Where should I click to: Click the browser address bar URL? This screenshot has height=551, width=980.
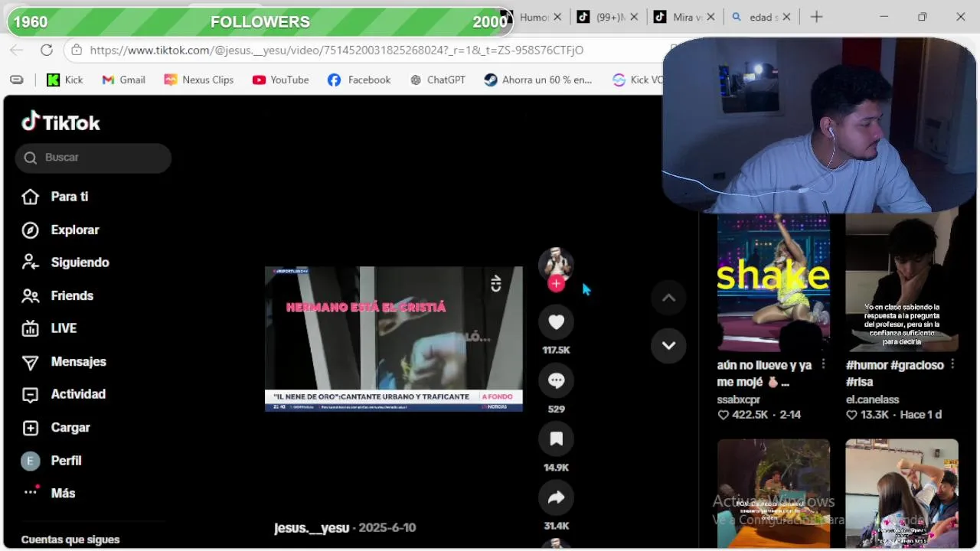click(337, 50)
